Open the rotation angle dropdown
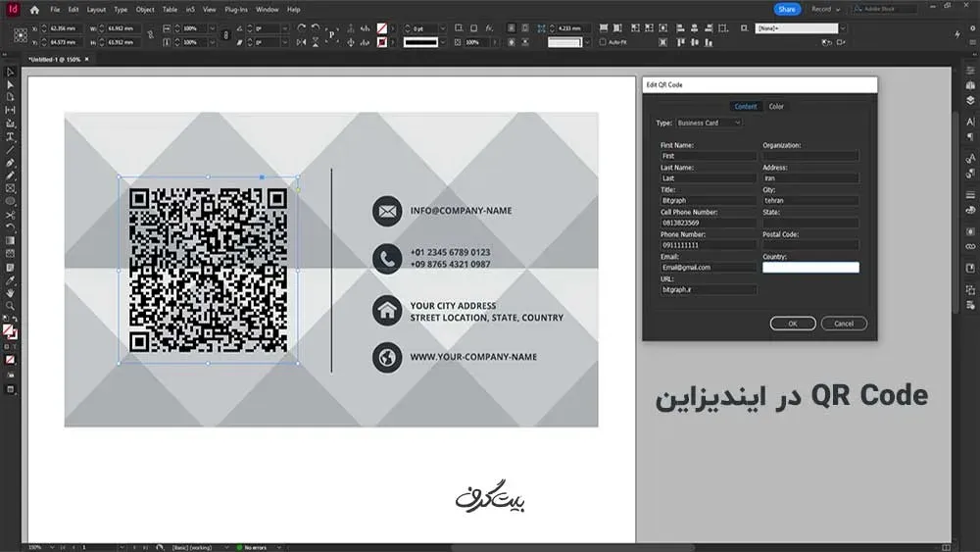Viewport: 980px width, 552px height. 285,28
